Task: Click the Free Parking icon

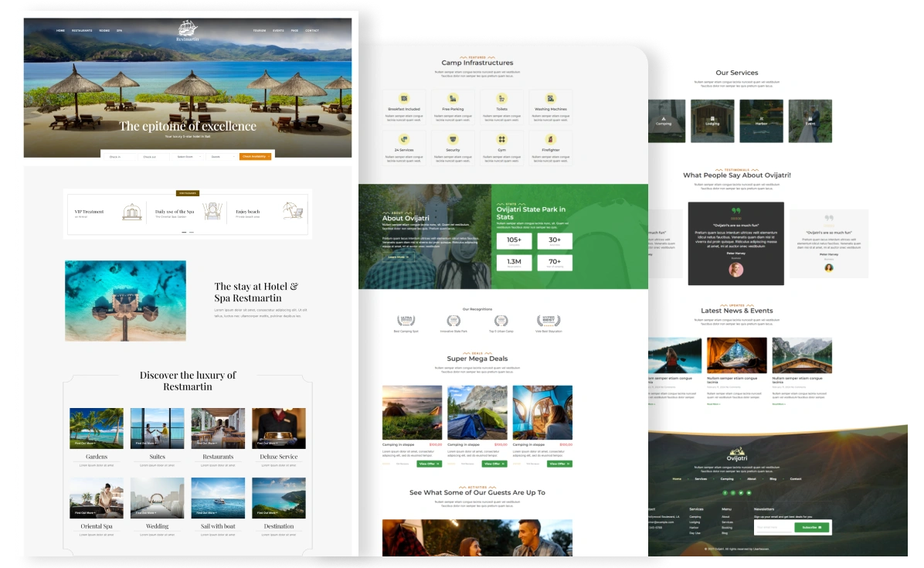Action: 453,99
